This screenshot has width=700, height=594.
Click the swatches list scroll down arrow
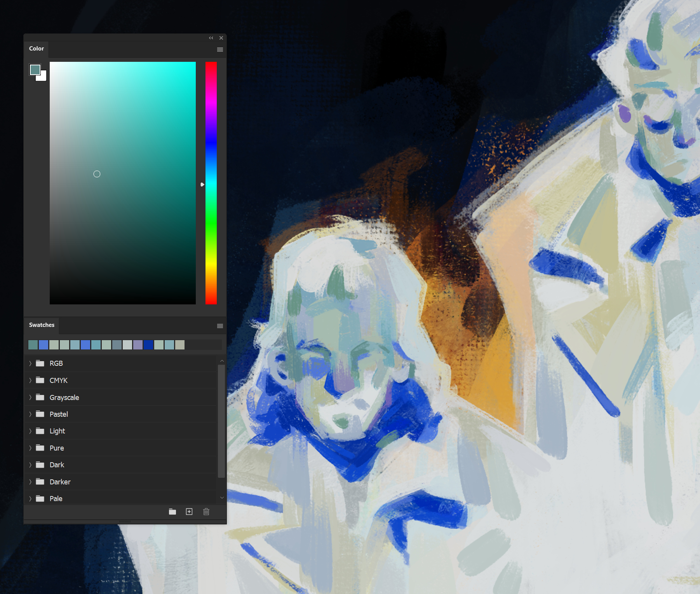tap(222, 498)
